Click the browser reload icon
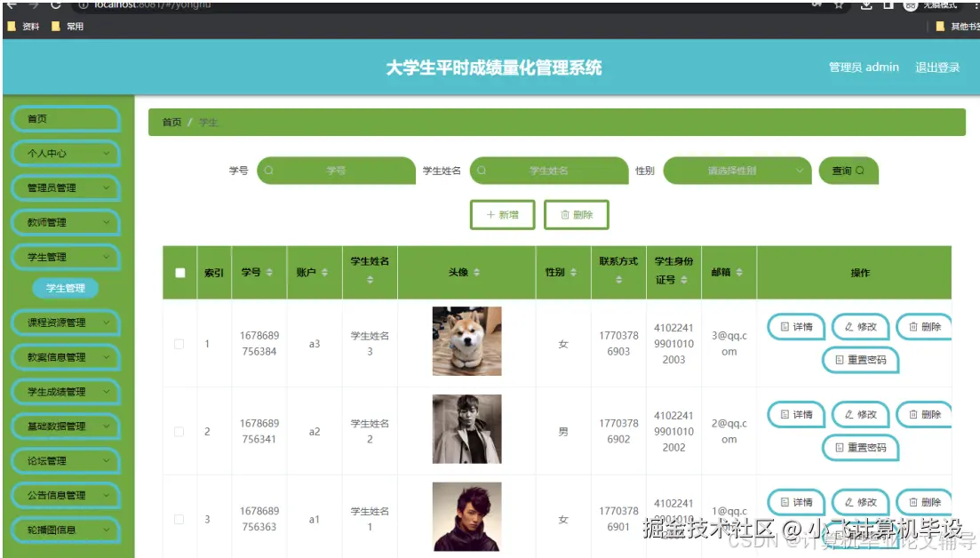 click(x=56, y=4)
